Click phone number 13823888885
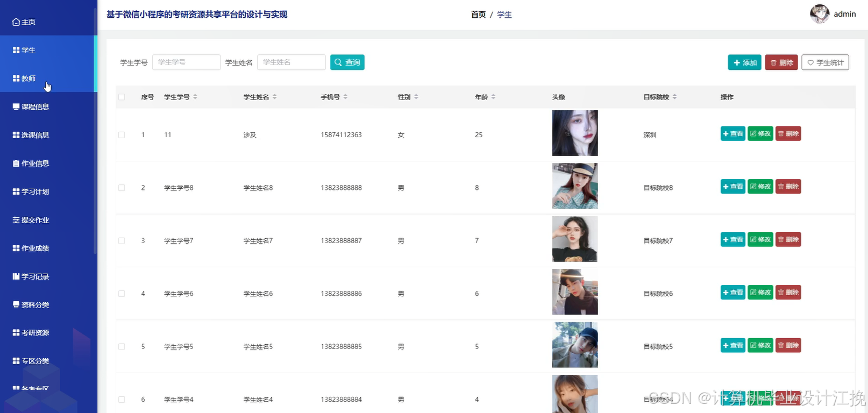The height and width of the screenshot is (413, 868). pyautogui.click(x=341, y=347)
